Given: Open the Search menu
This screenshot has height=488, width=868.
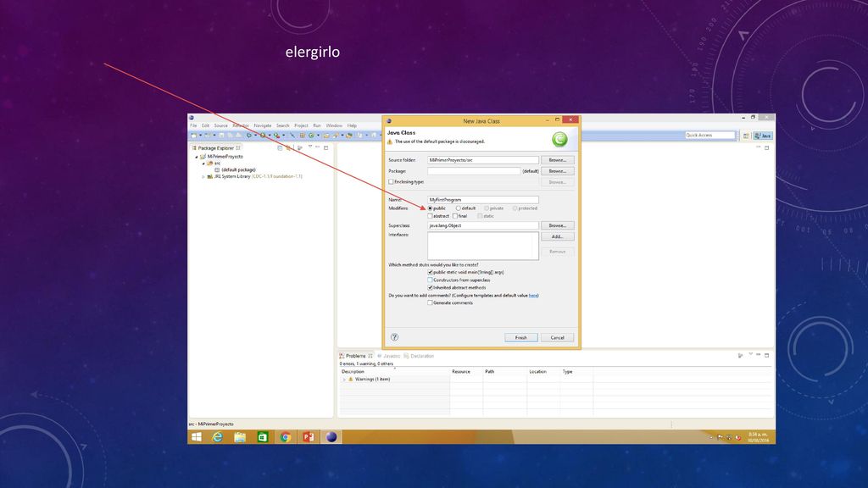Looking at the screenshot, I should point(283,125).
